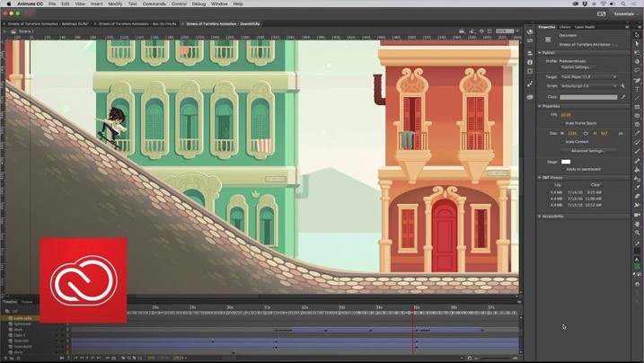The image size is (644, 363).
Task: Toggle Onion Skin in the timeline
Action: coord(123,359)
